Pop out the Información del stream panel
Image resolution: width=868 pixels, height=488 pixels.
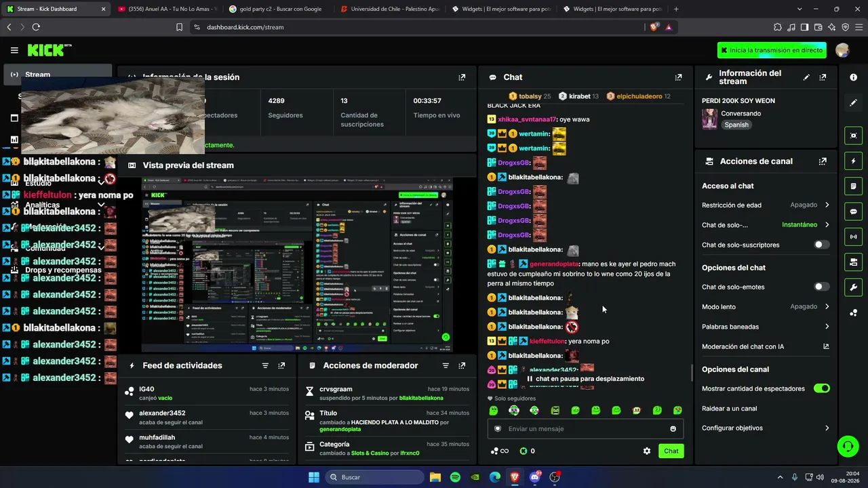pyautogui.click(x=823, y=77)
